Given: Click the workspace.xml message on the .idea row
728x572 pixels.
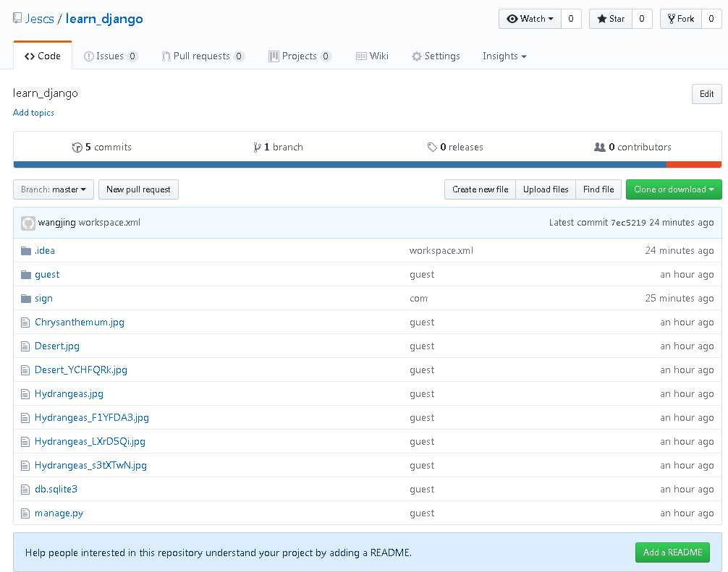Looking at the screenshot, I should (x=441, y=251).
